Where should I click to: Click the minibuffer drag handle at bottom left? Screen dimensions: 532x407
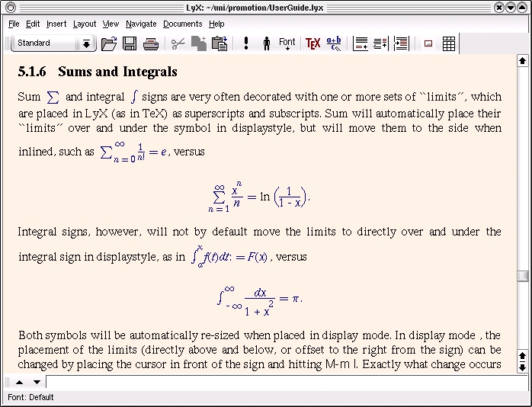(x=8, y=383)
